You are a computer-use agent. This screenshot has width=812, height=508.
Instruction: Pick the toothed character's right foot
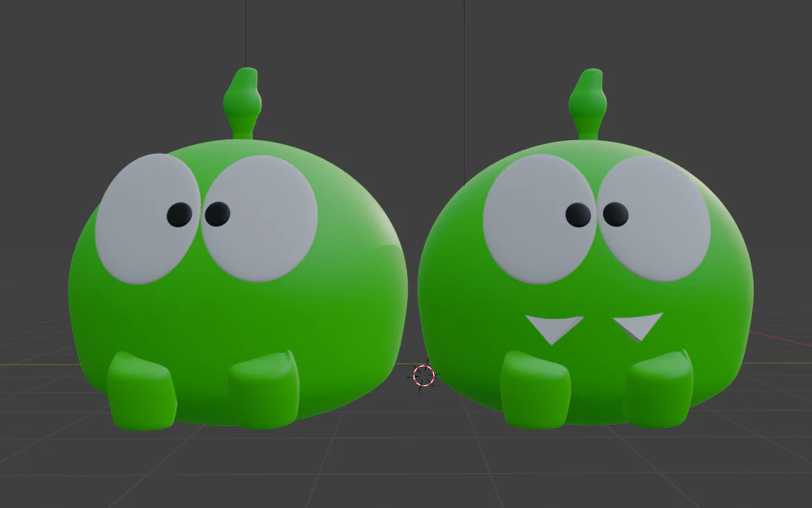pos(659,388)
